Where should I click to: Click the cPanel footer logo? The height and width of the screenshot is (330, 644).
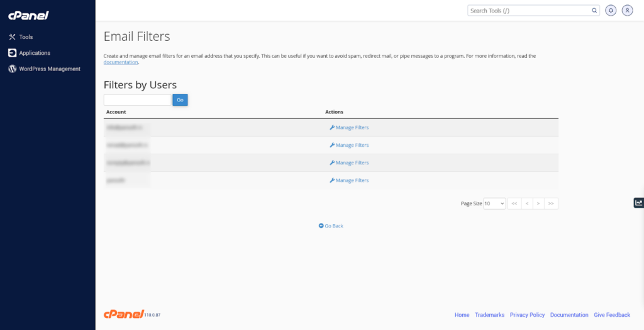(123, 314)
